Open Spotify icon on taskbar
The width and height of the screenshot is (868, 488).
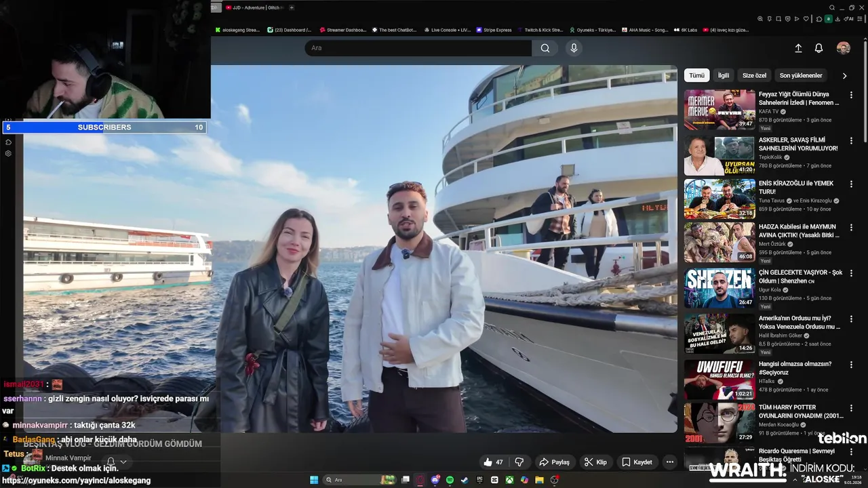(x=450, y=480)
